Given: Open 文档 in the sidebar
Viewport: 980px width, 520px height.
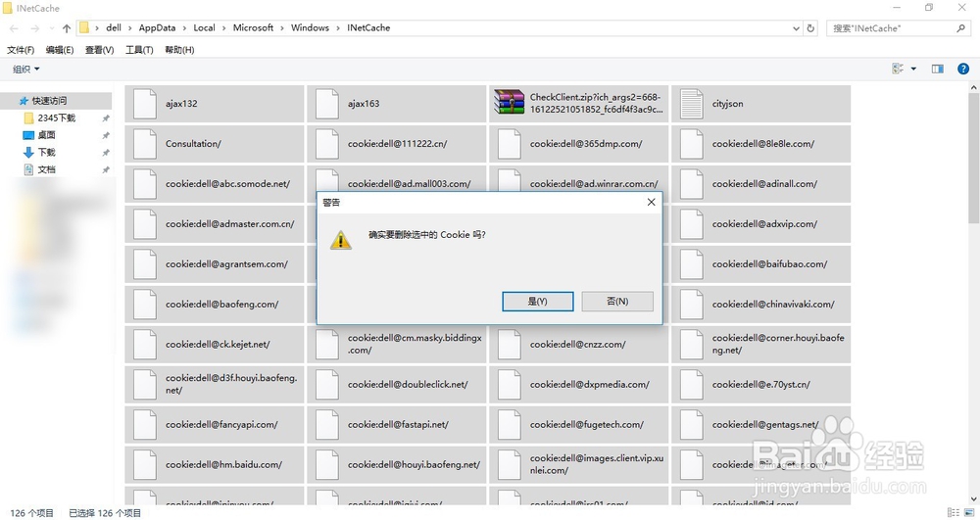Looking at the screenshot, I should click(46, 169).
